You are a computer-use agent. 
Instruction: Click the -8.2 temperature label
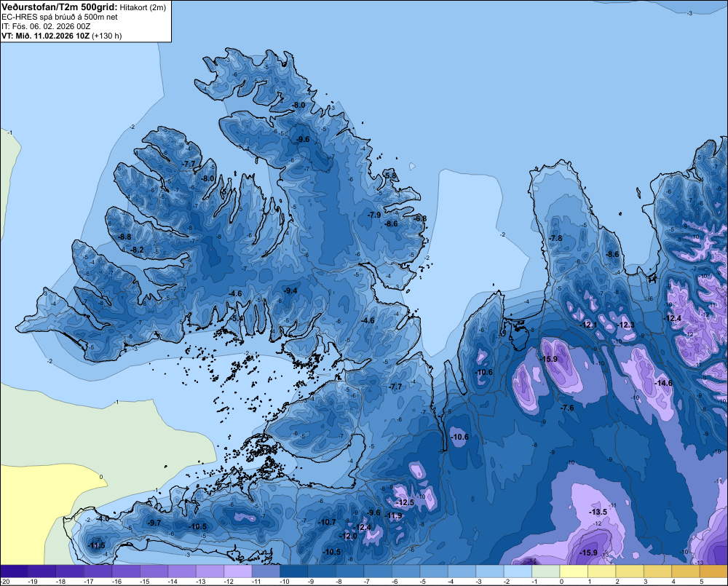coord(137,250)
